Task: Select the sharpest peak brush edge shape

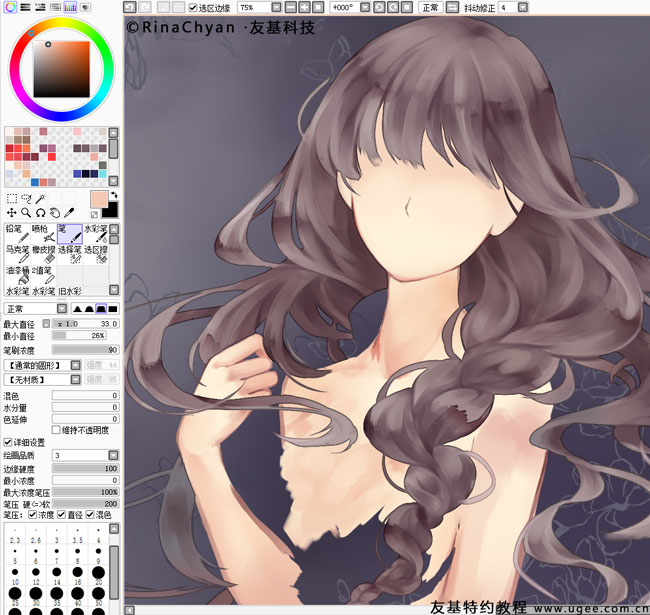Action: coord(78,308)
